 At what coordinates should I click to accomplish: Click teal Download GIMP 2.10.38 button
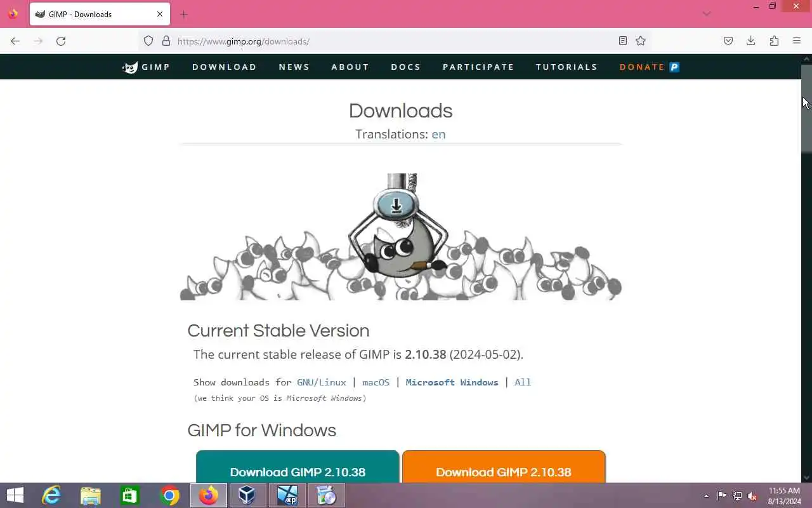tap(298, 467)
